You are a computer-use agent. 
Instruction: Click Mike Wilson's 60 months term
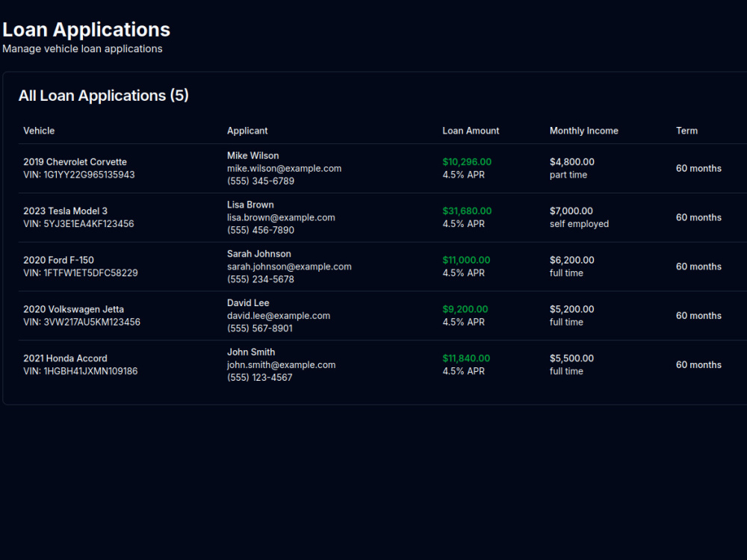click(699, 169)
